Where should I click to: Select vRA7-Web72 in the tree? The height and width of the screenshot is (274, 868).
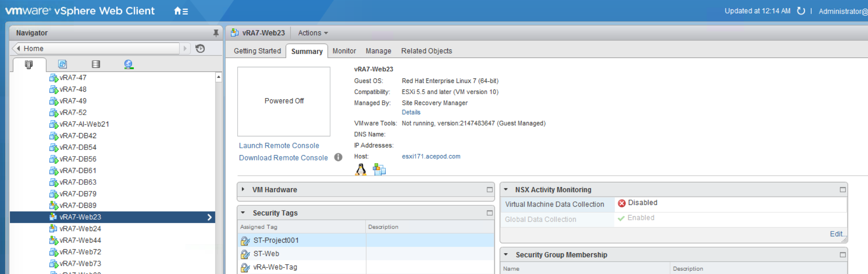(80, 252)
